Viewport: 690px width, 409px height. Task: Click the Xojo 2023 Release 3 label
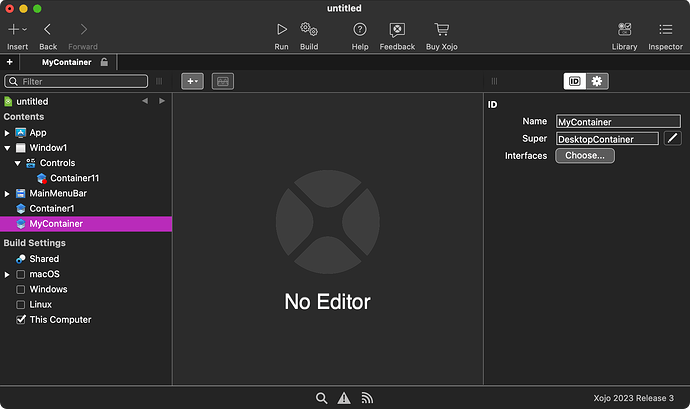[x=633, y=398]
